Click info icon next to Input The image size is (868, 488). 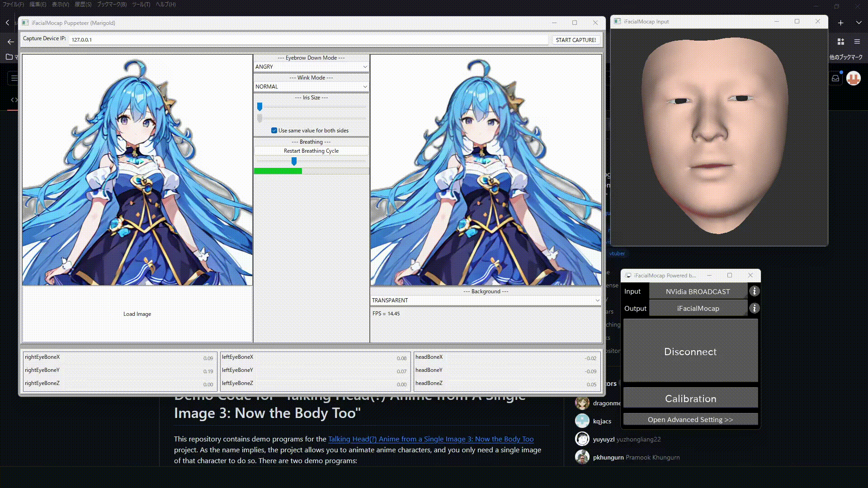(x=754, y=291)
